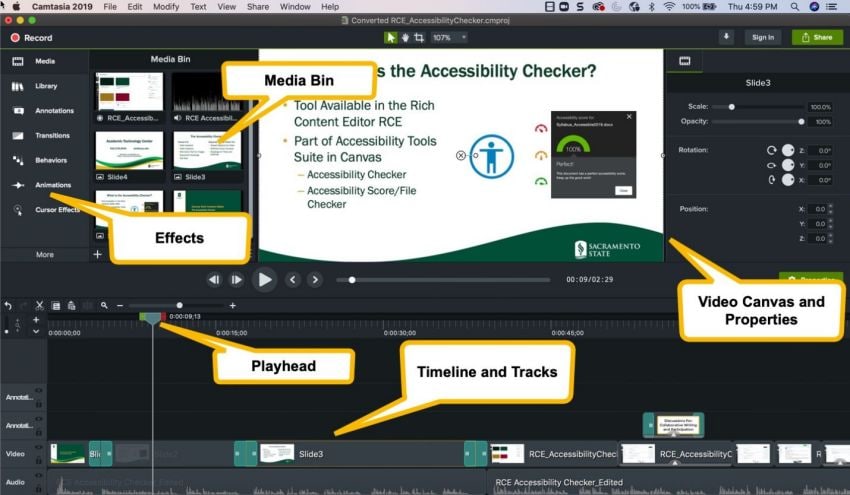Toggle lock on the Video track
Image resolution: width=850 pixels, height=495 pixels.
click(38, 460)
